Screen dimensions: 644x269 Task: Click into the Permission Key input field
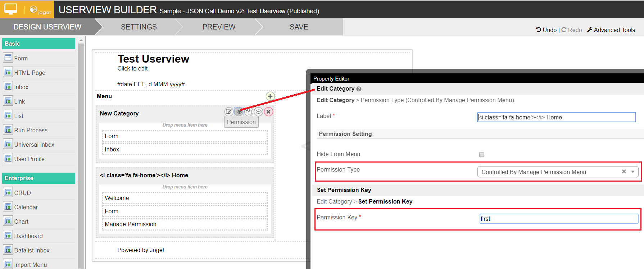pos(559,219)
